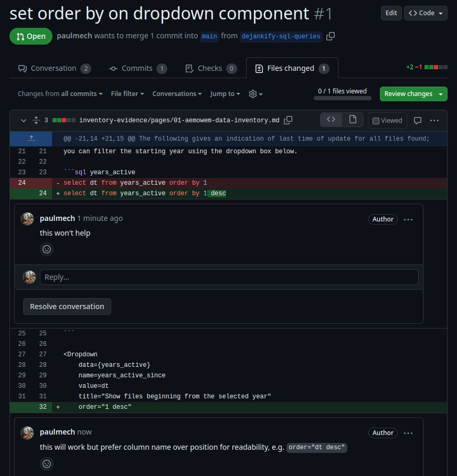Open the File filter dropdown
Image resolution: width=457 pixels, height=476 pixels.
click(x=127, y=94)
